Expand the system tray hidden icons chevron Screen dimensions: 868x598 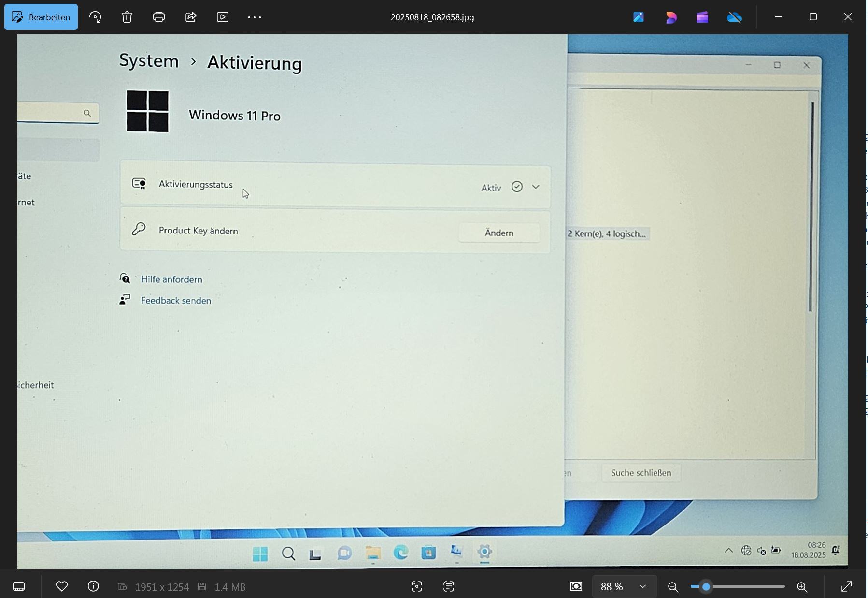728,550
